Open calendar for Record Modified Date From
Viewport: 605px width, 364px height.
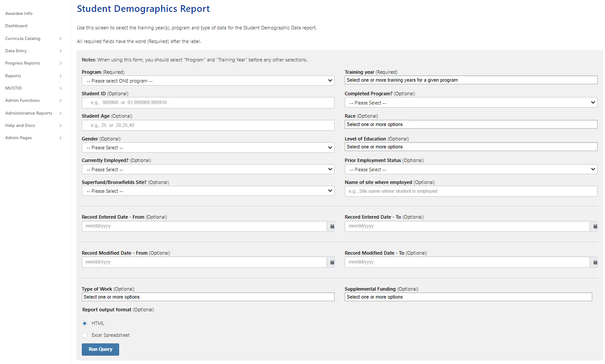click(x=332, y=263)
